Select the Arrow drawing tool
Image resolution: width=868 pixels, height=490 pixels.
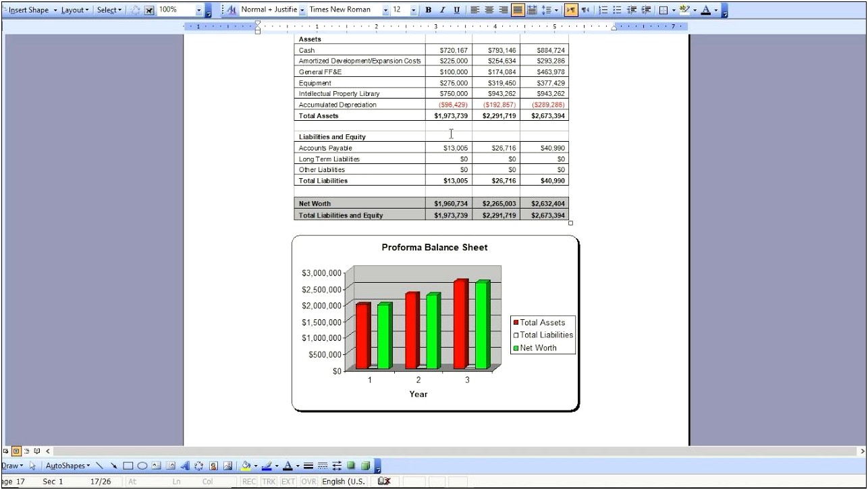click(113, 466)
